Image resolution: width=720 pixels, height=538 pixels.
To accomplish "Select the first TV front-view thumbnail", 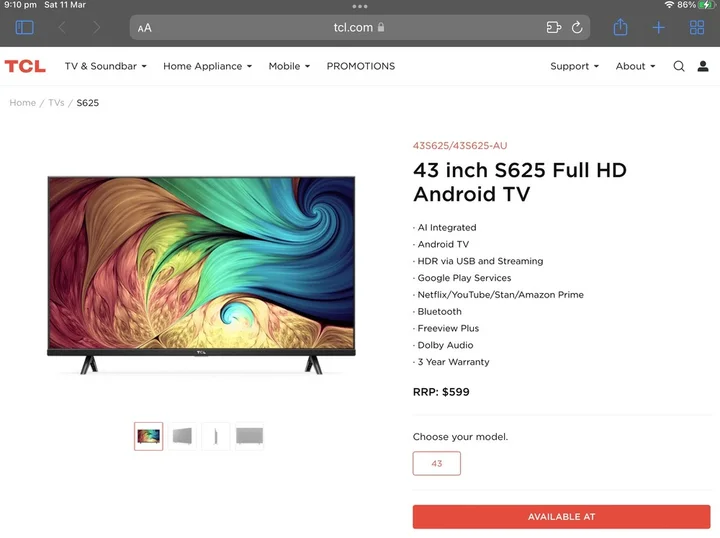I will click(x=149, y=436).
